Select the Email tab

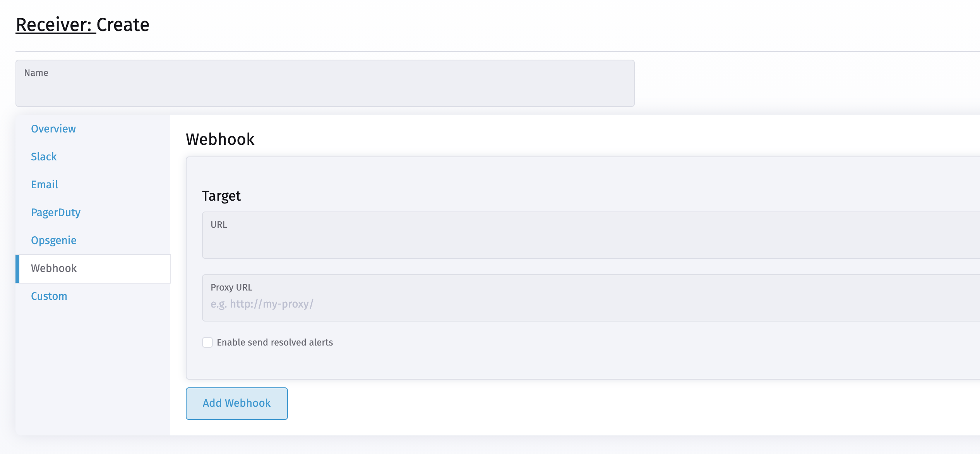pos(44,184)
